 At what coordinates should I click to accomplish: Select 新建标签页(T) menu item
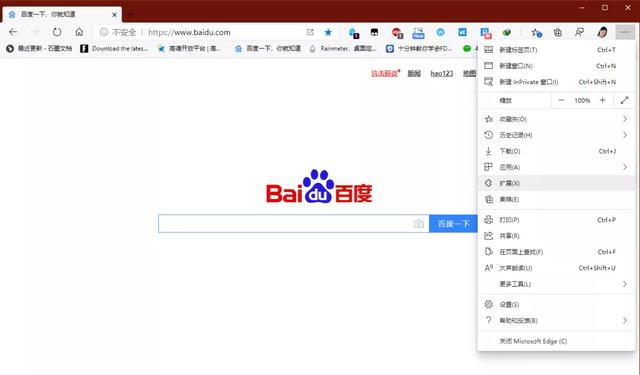coord(556,50)
